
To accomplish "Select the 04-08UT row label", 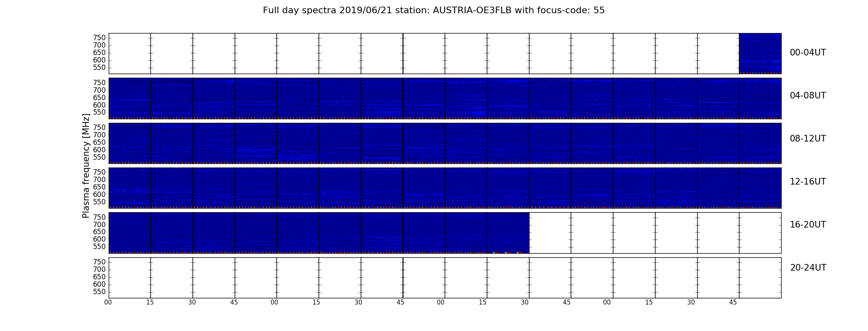I will point(808,96).
